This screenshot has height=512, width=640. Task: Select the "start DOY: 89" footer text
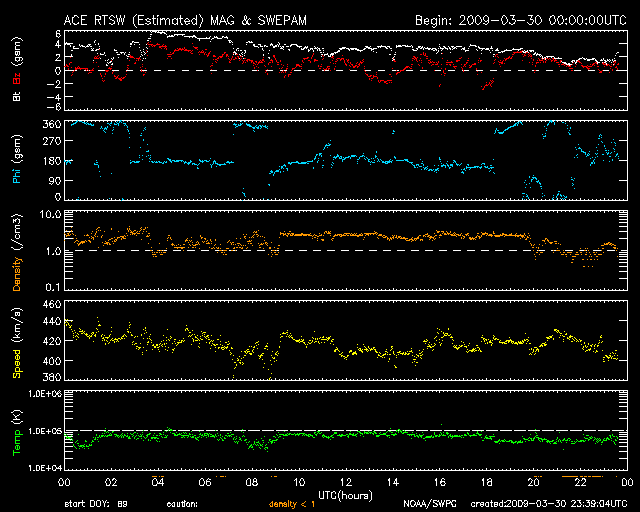(96, 504)
